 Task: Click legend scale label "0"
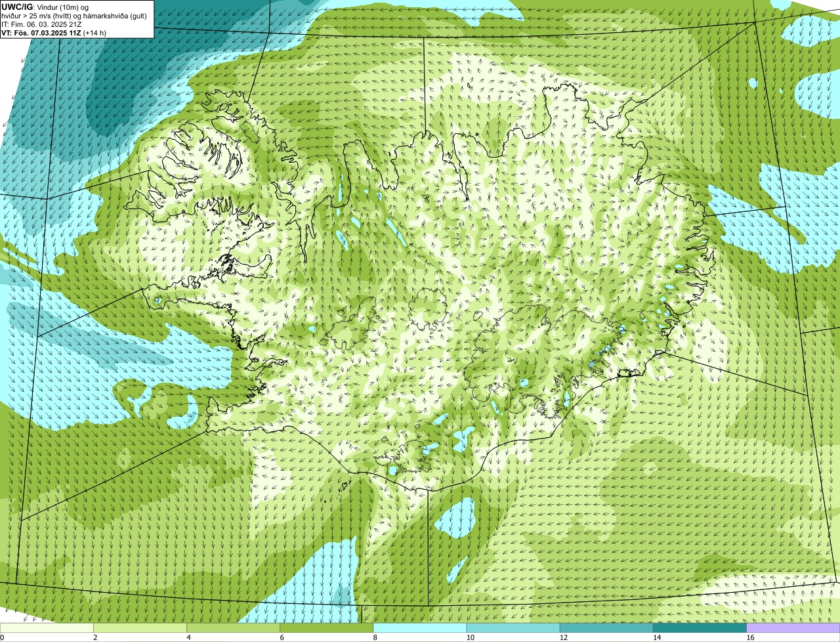[2, 637]
